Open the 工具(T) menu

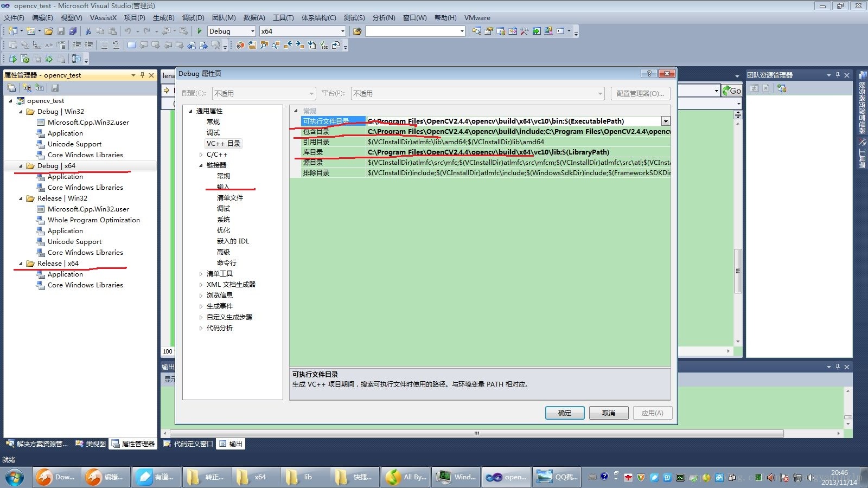click(x=283, y=17)
